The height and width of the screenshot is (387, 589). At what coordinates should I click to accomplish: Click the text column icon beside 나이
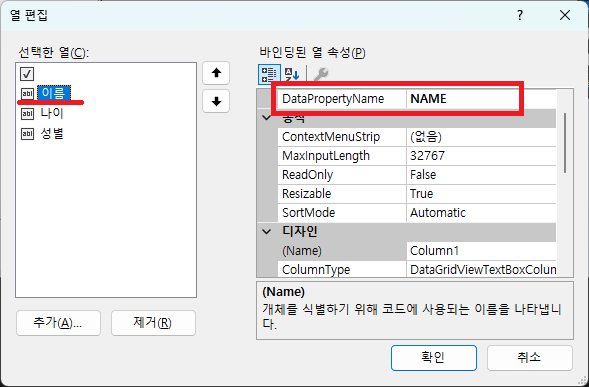(27, 113)
